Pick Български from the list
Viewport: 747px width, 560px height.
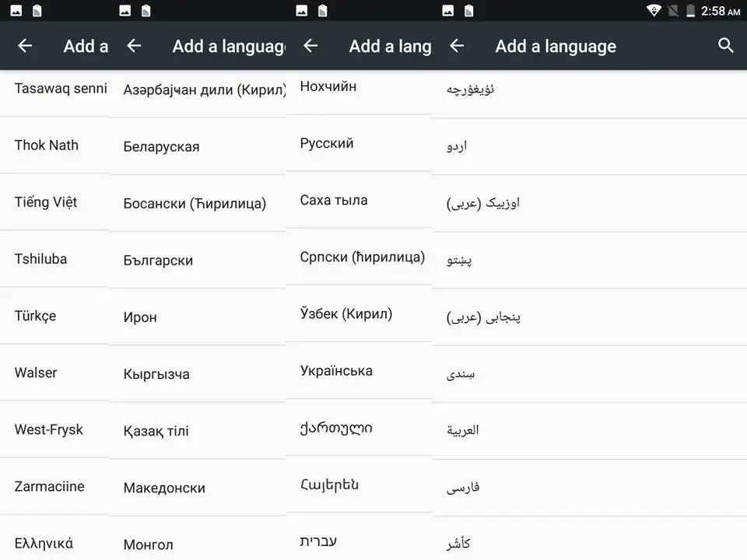coord(158,260)
